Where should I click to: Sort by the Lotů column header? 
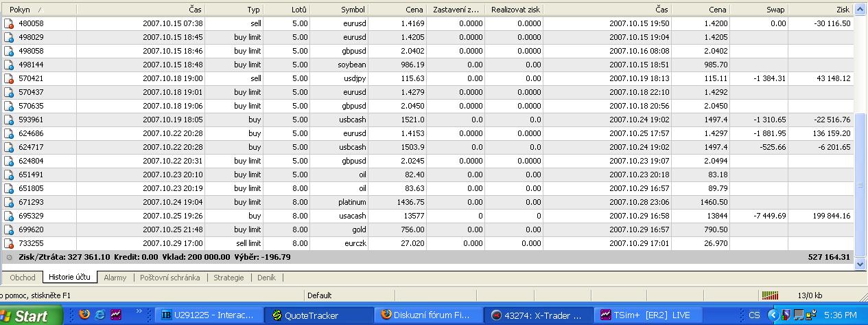pyautogui.click(x=289, y=10)
